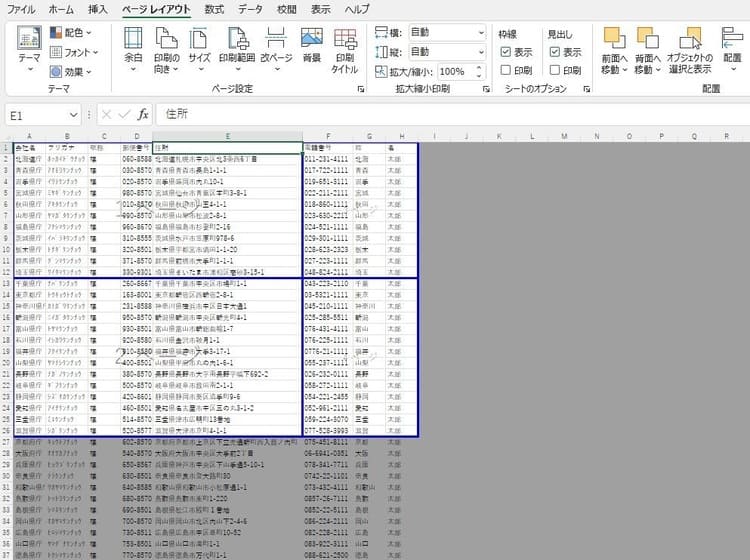Click the 印刷範囲 print area icon
This screenshot has height=560, width=750.
[237, 39]
